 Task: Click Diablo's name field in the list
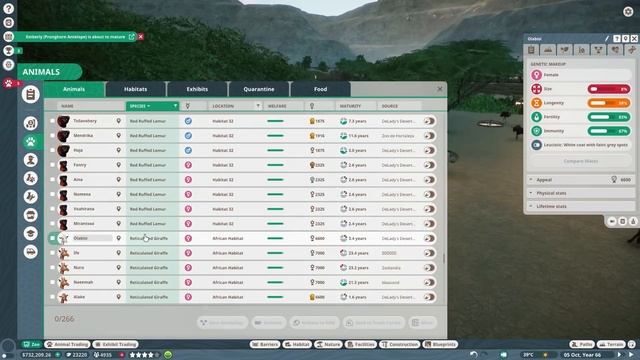92,238
